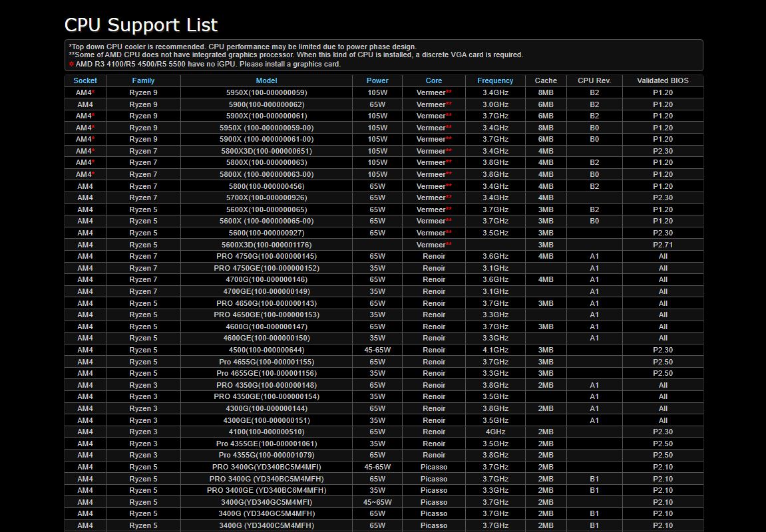Select model 5700X(100-000000926) cell
766x532 pixels.
point(266,198)
